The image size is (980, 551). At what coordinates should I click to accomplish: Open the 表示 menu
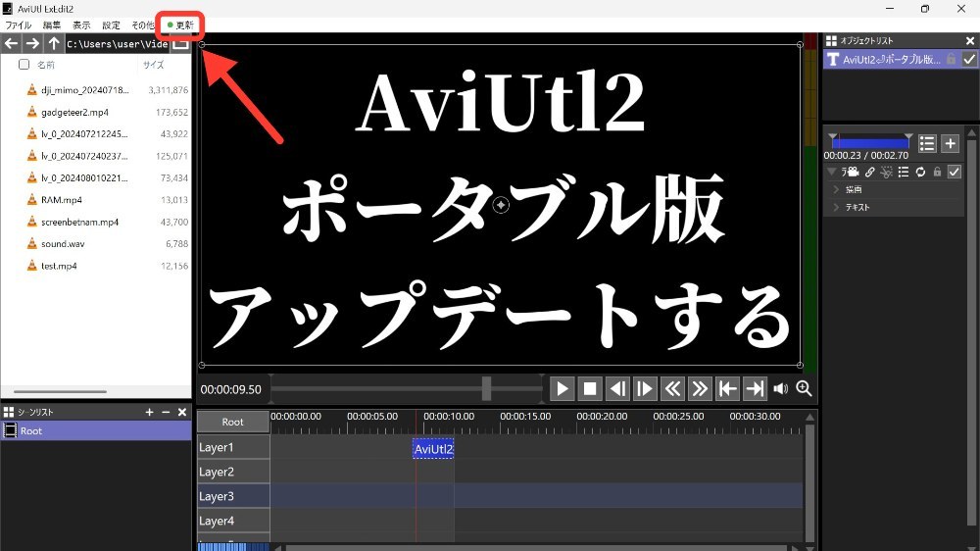pyautogui.click(x=81, y=25)
